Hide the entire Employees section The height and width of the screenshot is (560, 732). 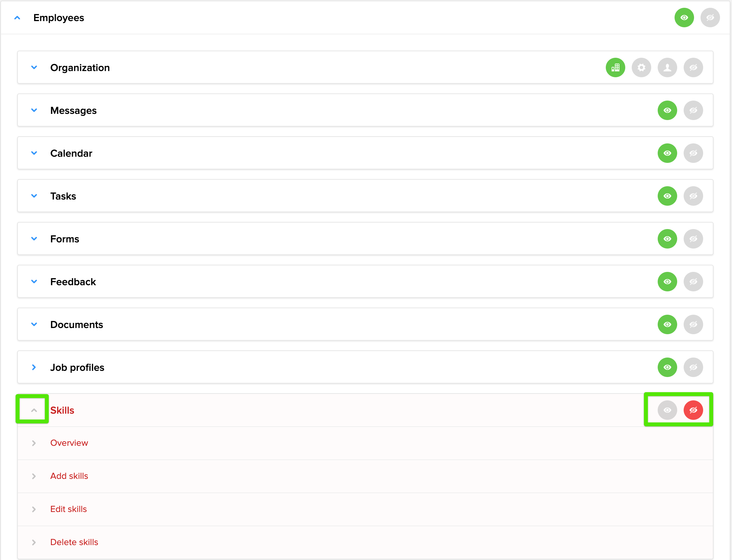coord(710,18)
